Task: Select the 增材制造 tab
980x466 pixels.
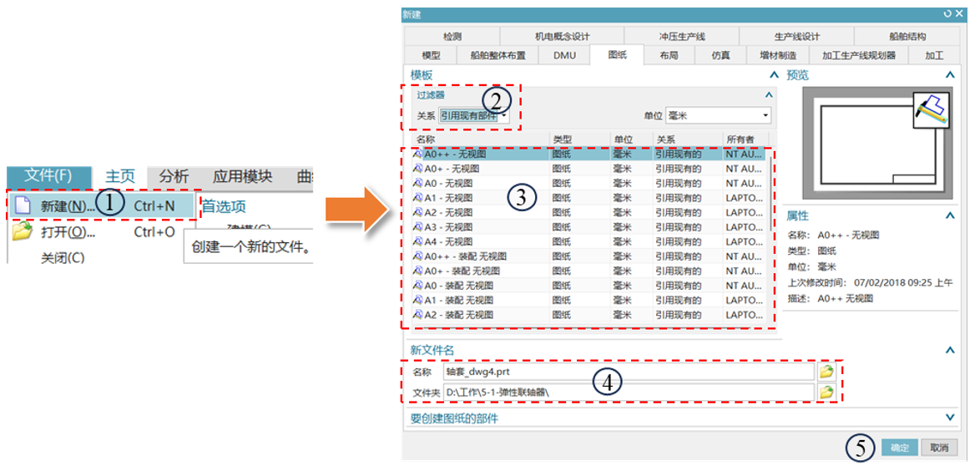Action: pyautogui.click(x=779, y=55)
